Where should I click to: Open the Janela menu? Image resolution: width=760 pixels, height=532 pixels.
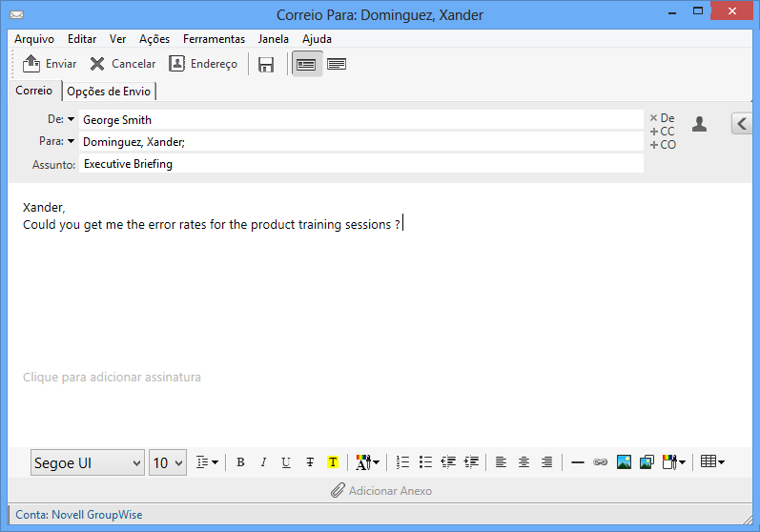[274, 39]
